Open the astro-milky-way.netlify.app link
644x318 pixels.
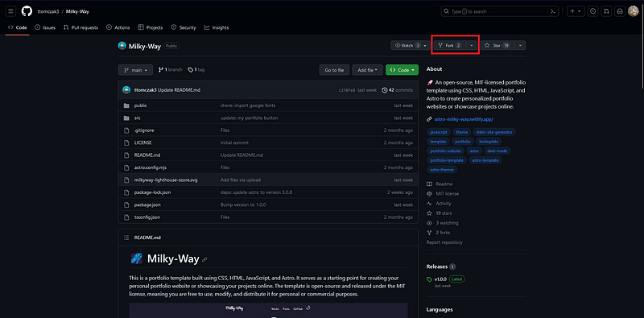[464, 120]
